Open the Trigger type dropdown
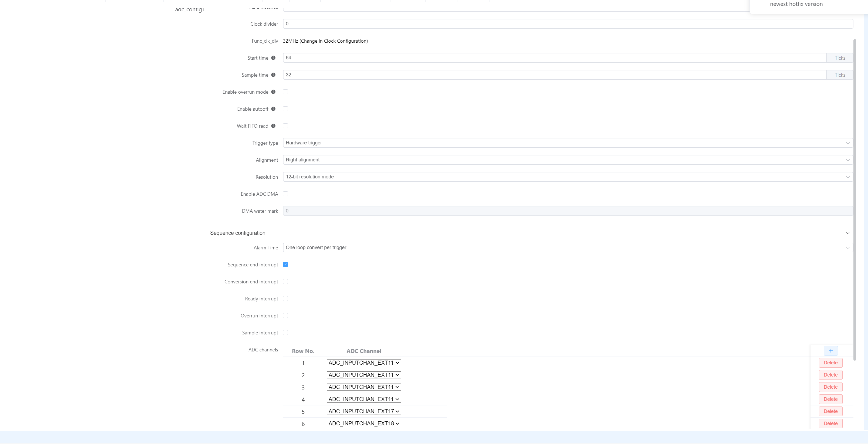This screenshot has height=444, width=868. click(567, 143)
